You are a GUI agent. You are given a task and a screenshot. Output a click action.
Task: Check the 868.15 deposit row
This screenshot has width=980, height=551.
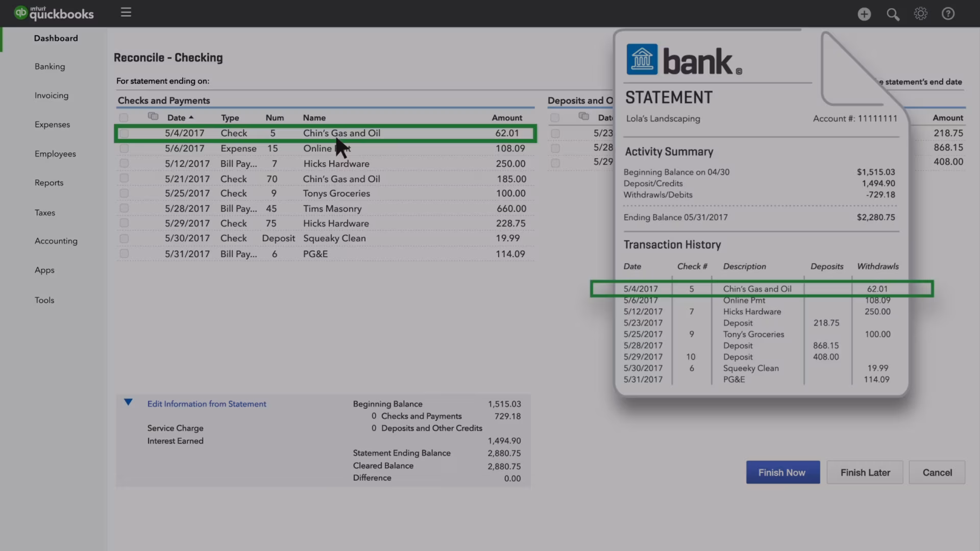(555, 148)
